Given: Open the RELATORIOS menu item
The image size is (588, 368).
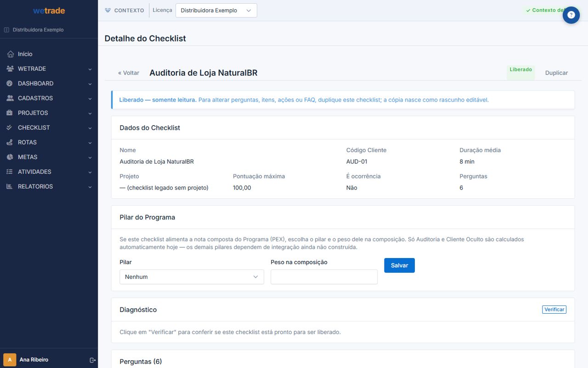Looking at the screenshot, I should [x=49, y=186].
